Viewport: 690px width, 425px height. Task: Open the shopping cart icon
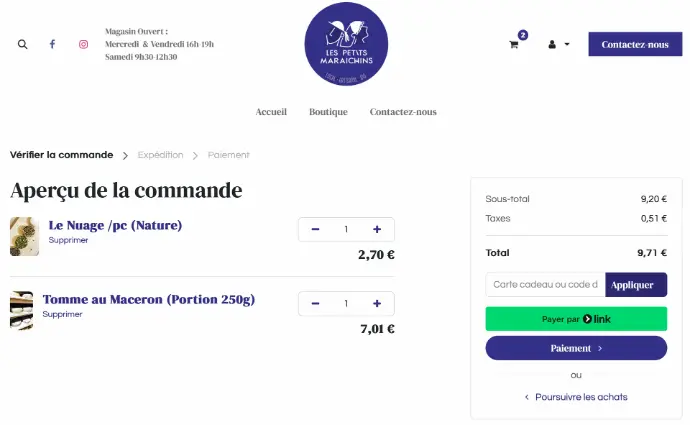pyautogui.click(x=514, y=44)
